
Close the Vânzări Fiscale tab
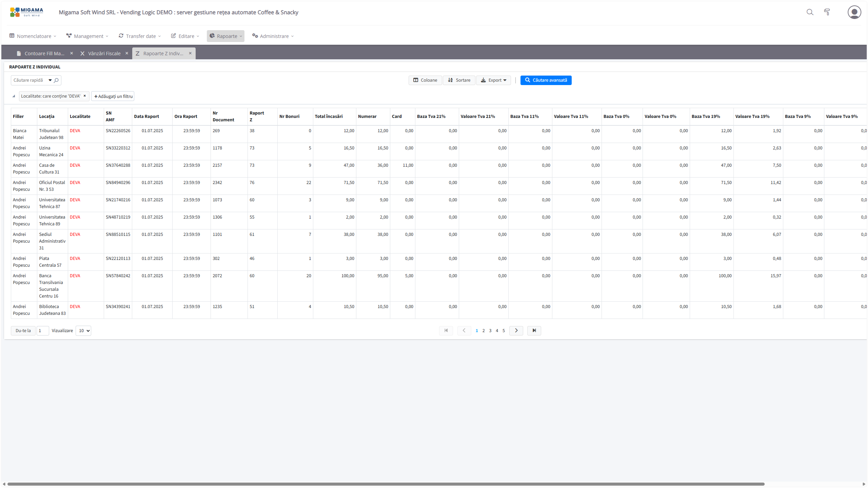127,53
